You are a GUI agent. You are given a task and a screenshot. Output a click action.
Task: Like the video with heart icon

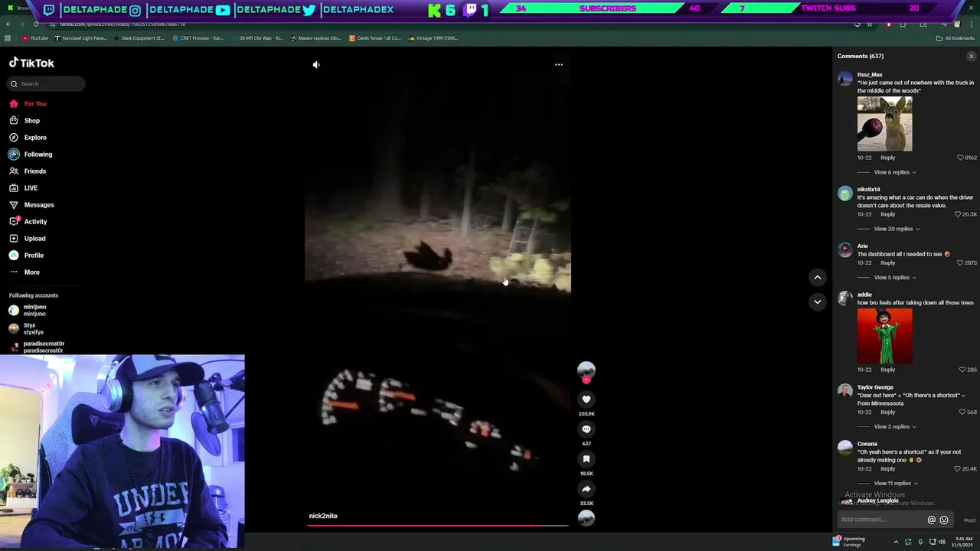(x=586, y=399)
